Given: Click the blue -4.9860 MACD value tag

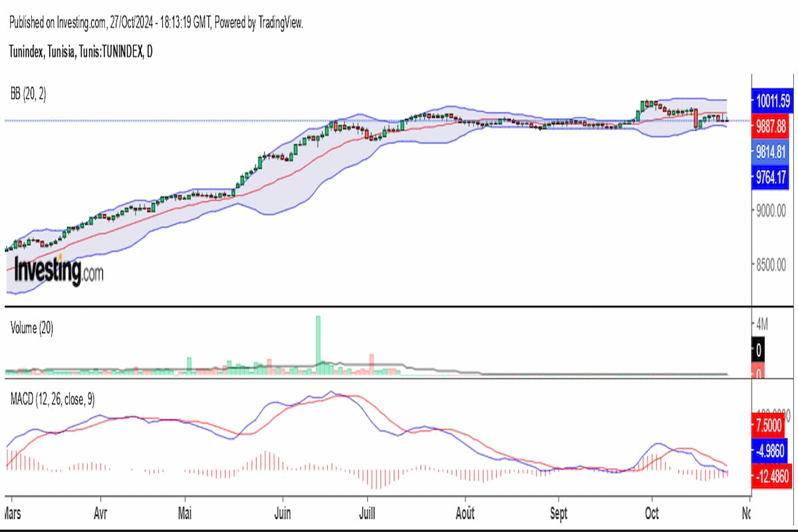Looking at the screenshot, I should click(772, 450).
